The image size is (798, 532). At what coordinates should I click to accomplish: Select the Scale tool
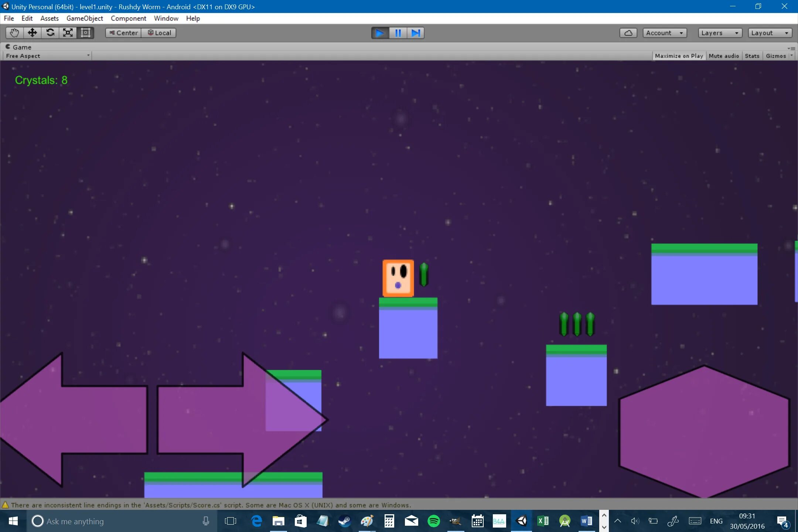pos(68,33)
